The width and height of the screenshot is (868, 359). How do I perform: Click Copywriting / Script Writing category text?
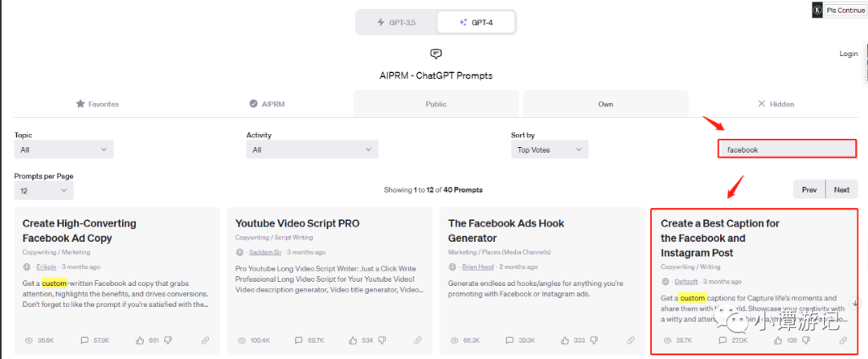click(x=274, y=237)
